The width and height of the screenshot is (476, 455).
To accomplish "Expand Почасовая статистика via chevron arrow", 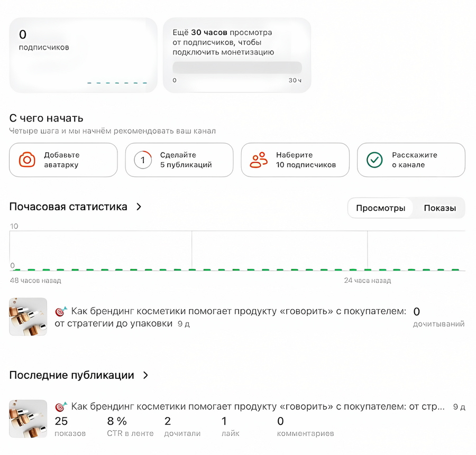I will [x=139, y=207].
